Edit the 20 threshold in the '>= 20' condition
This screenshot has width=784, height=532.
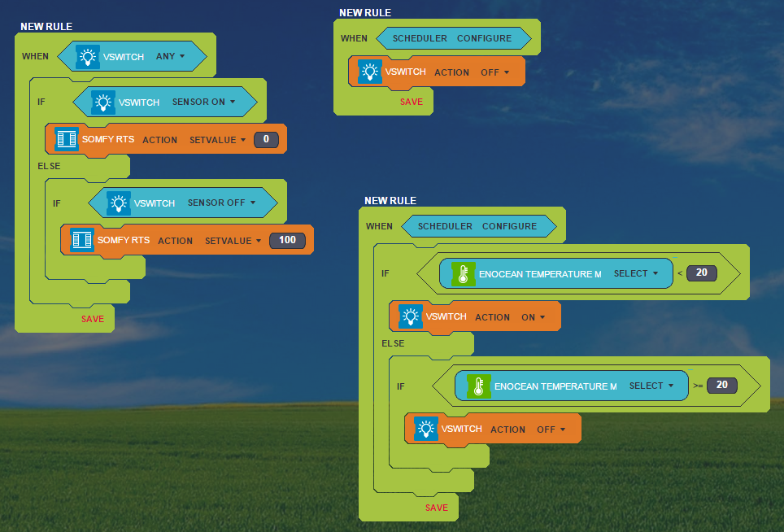coord(721,385)
